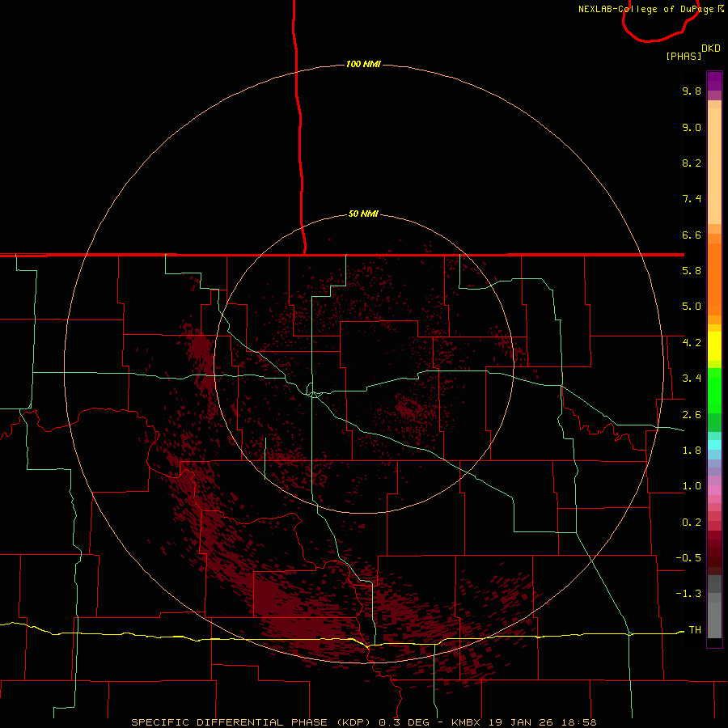Click the 8.2 scale value

[x=692, y=163]
